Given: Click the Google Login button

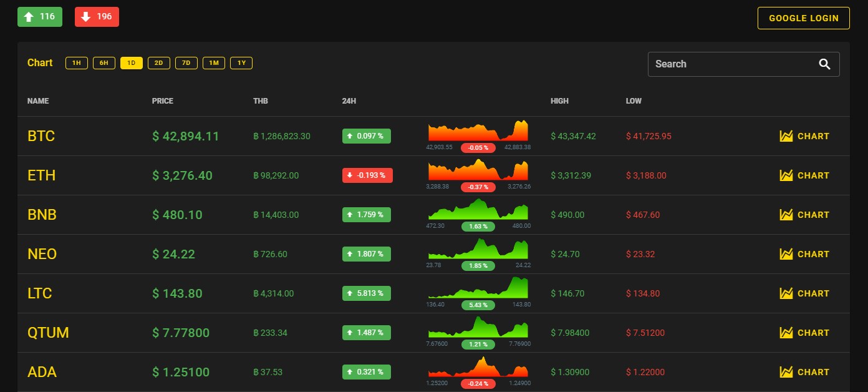Looking at the screenshot, I should click(x=803, y=18).
